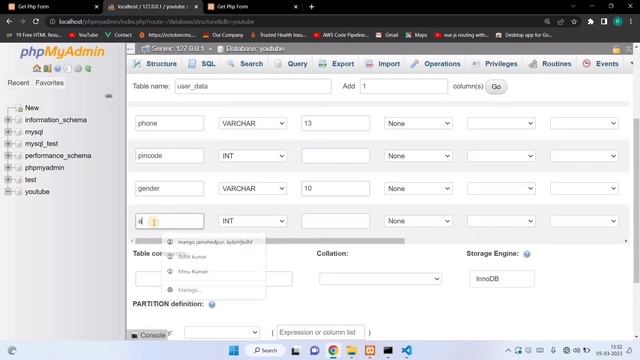Open the Export tab

tap(336, 64)
